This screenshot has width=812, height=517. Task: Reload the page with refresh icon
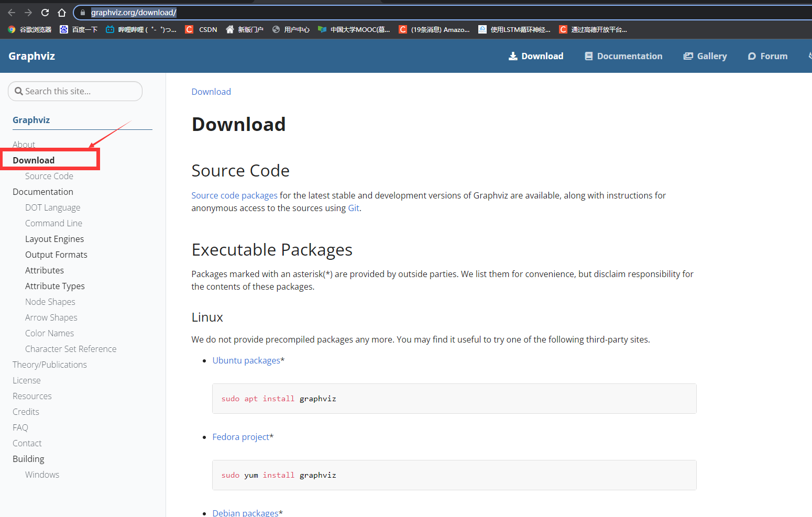45,13
